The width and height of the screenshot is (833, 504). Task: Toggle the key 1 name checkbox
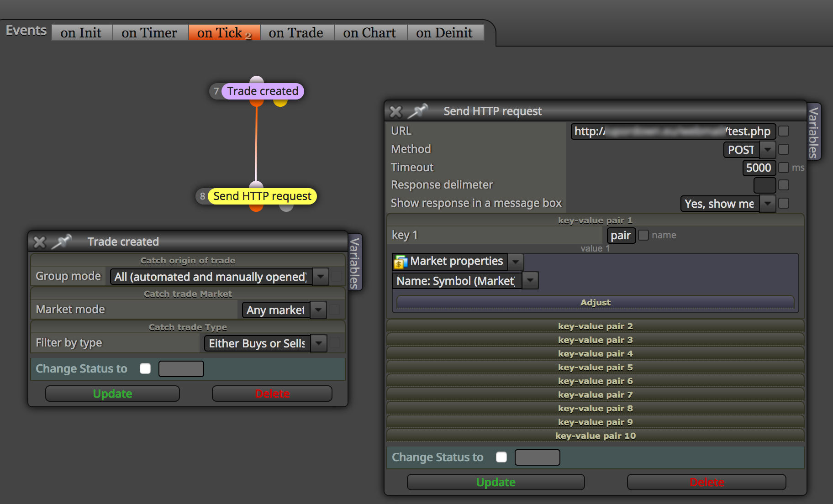[643, 235]
